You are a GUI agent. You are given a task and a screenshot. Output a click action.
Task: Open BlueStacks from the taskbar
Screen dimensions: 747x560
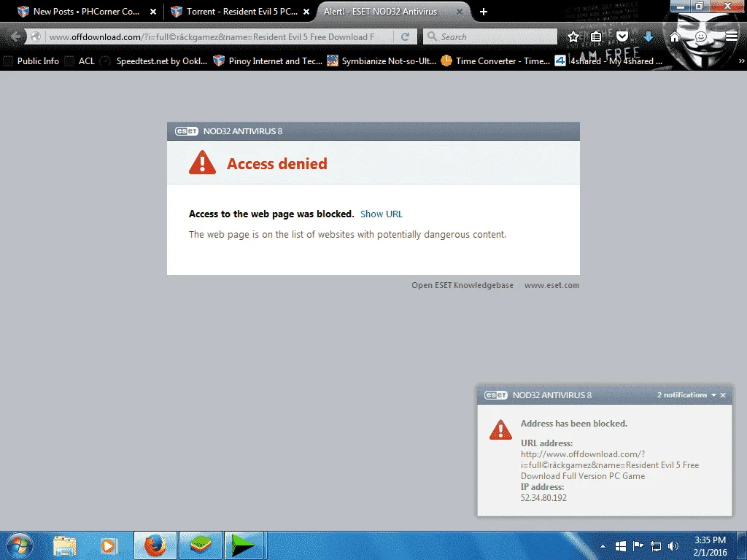(201, 545)
